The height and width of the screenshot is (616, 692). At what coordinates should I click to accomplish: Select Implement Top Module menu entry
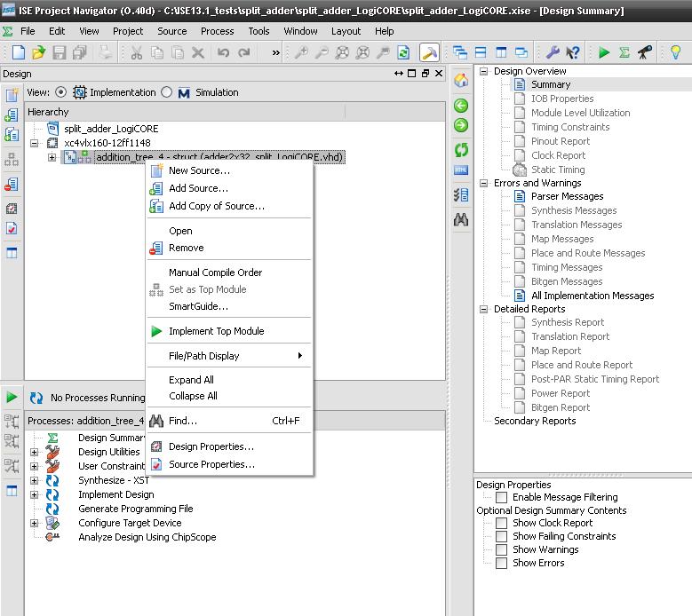pyautogui.click(x=229, y=331)
